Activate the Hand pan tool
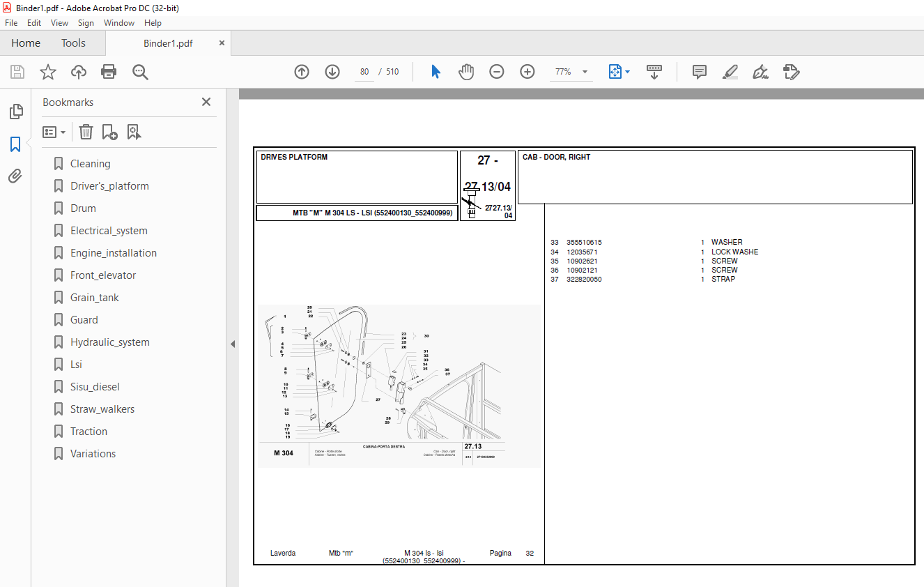Screen dimensions: 924x587 [466, 72]
